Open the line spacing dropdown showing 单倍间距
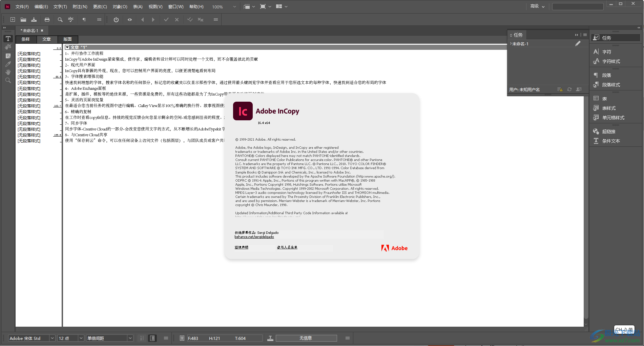This screenshot has width=644, height=346. pyautogui.click(x=130, y=338)
